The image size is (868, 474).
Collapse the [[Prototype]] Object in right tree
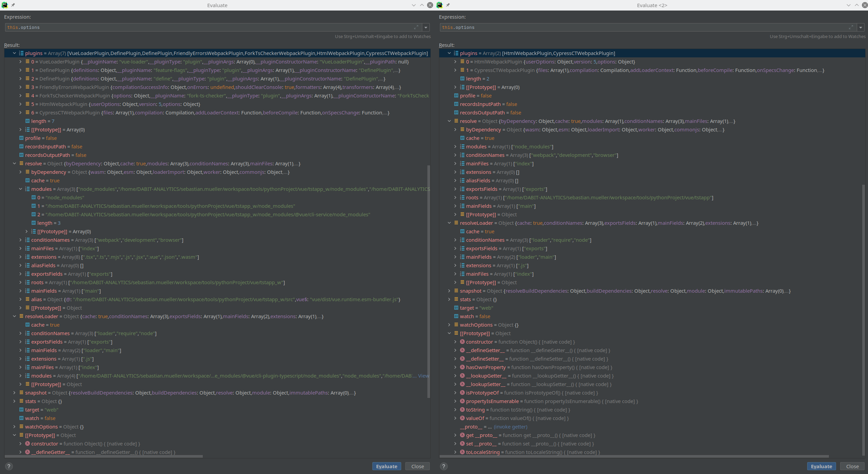449,333
